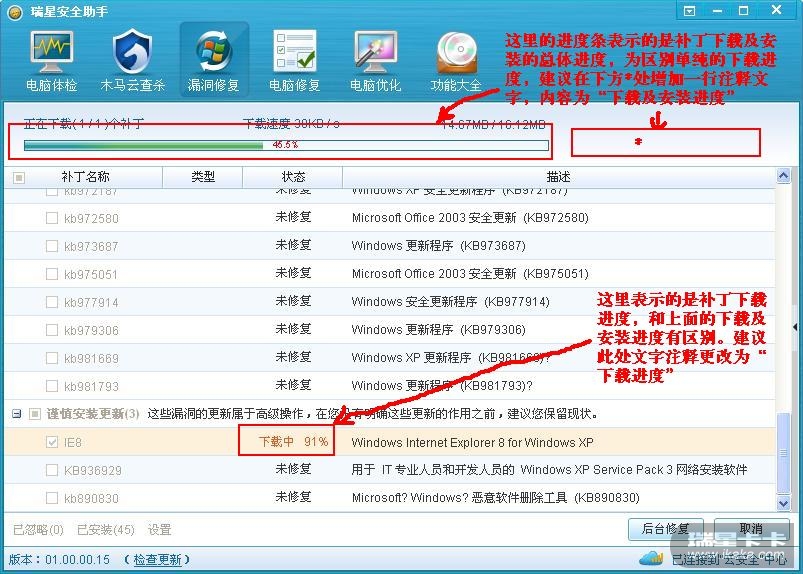Select row Windows Internet Explorer 8 for Windows XP
Screen dimensions: 803x574
(x=390, y=442)
